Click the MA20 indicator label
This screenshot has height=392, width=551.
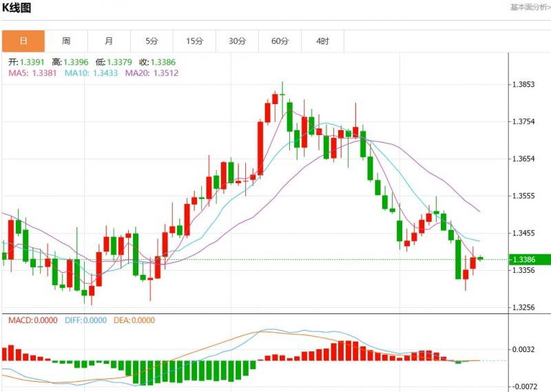click(x=152, y=73)
